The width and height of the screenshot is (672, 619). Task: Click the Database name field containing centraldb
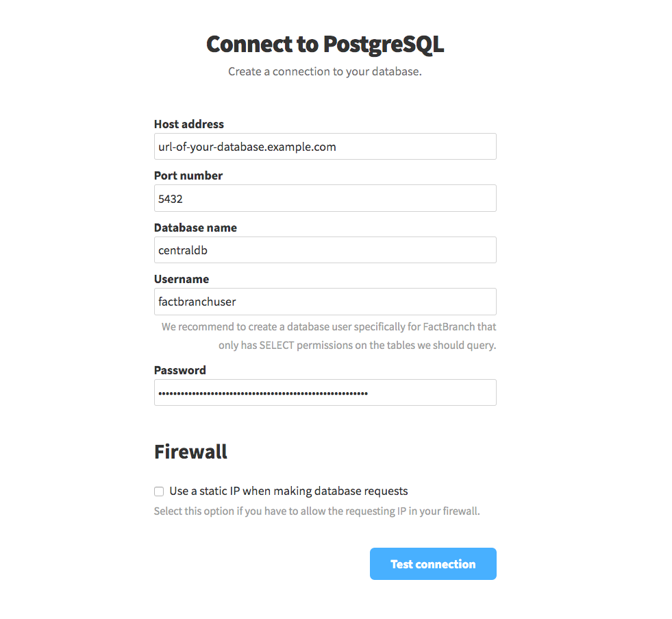coord(325,250)
